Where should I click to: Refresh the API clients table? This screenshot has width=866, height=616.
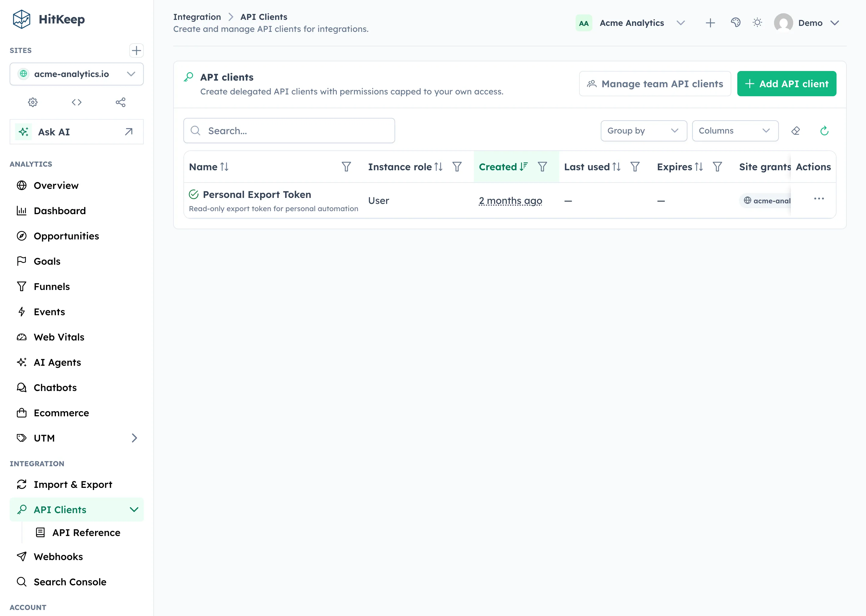click(x=824, y=131)
